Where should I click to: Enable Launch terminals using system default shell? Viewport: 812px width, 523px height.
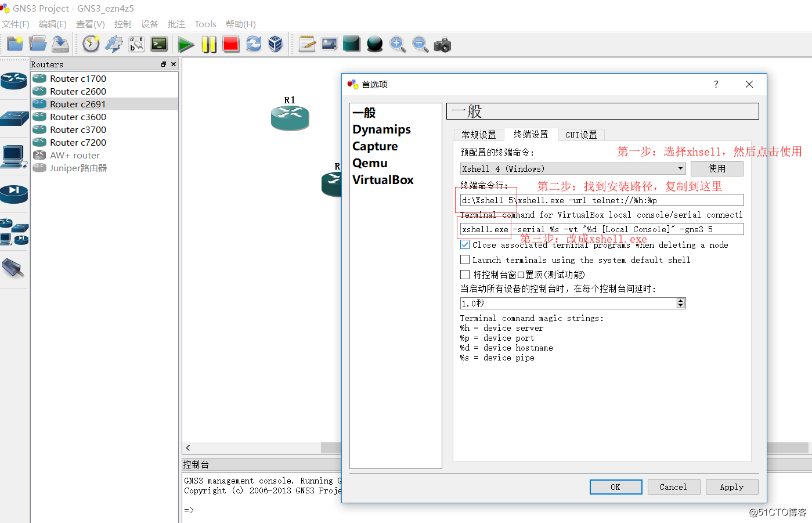[465, 259]
